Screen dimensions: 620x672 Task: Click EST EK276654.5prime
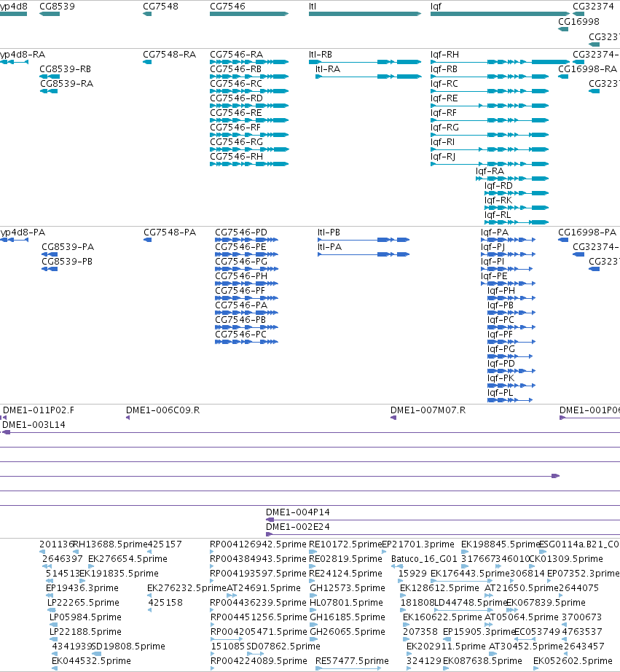click(x=127, y=559)
